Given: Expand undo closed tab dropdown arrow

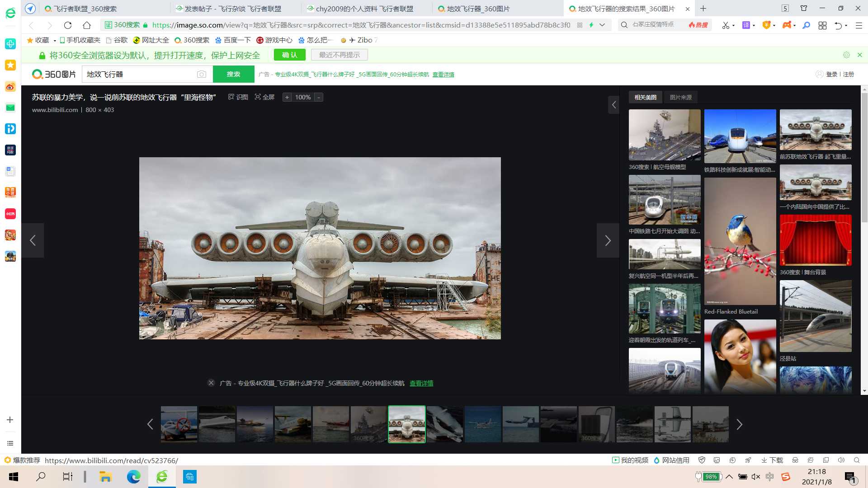Looking at the screenshot, I should click(846, 26).
